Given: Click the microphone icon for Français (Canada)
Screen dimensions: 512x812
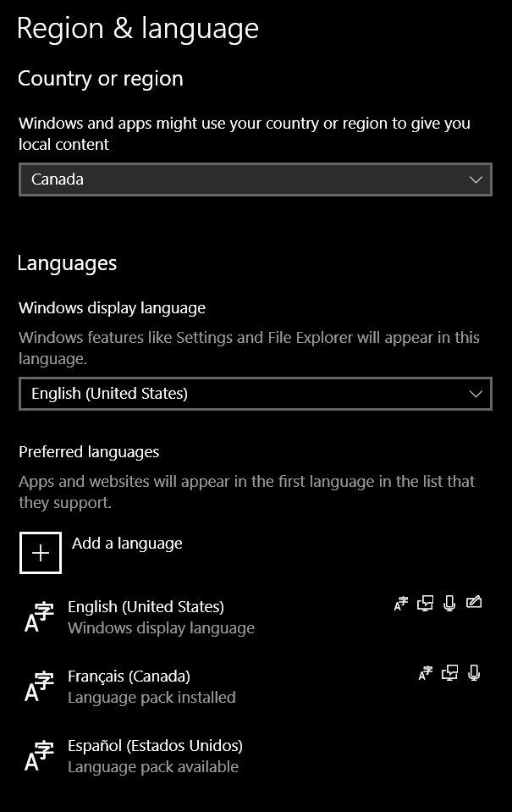Looking at the screenshot, I should (474, 673).
